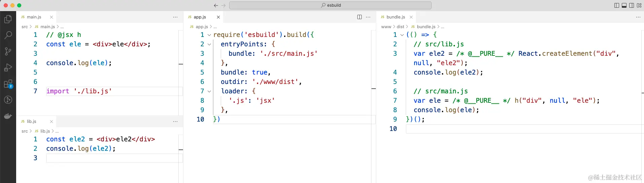Image resolution: width=644 pixels, height=183 pixels.
Task: Open the customize layout icon
Action: coord(639,5)
